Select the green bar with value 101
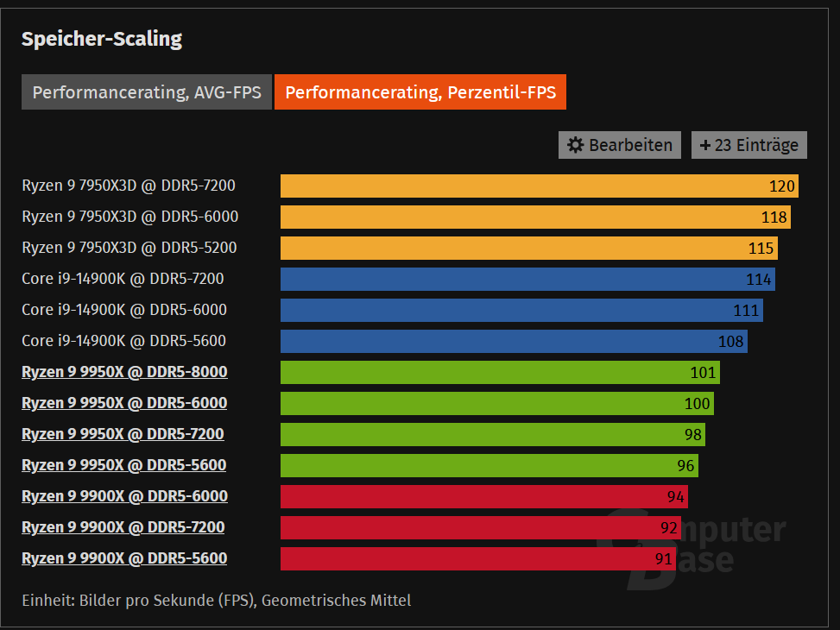 pyautogui.click(x=501, y=372)
